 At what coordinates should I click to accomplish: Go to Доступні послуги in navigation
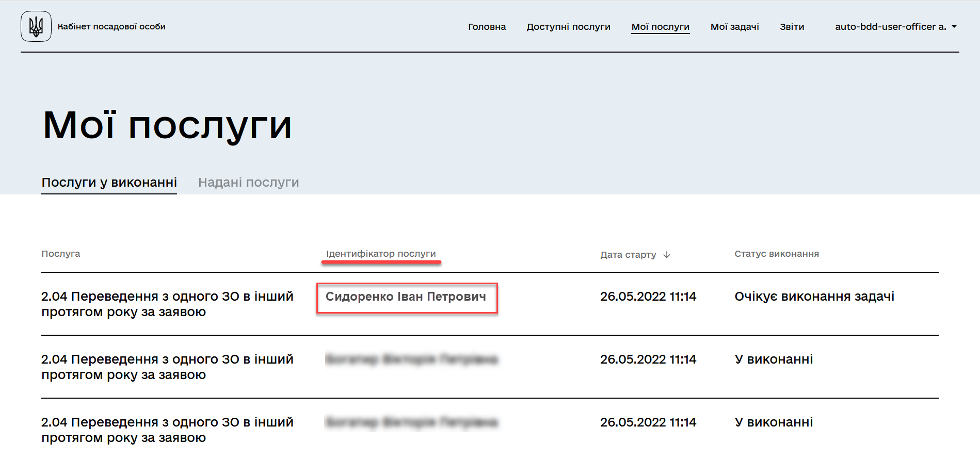(x=568, y=27)
